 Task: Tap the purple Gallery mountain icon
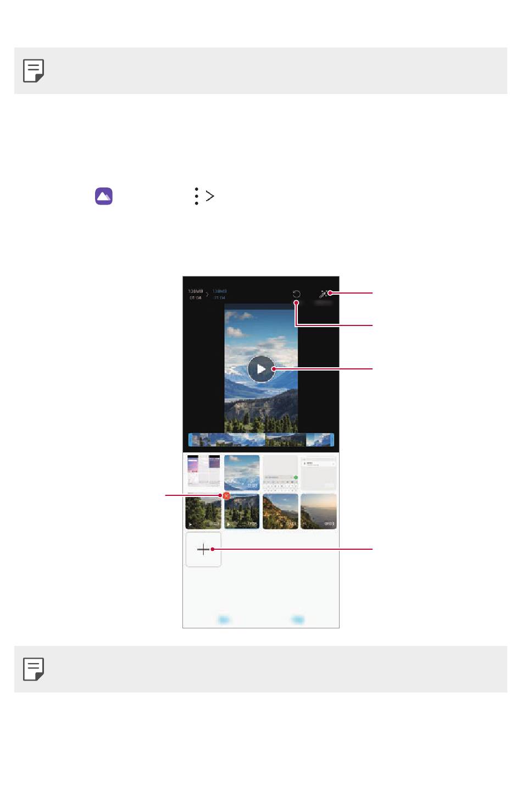tap(104, 196)
